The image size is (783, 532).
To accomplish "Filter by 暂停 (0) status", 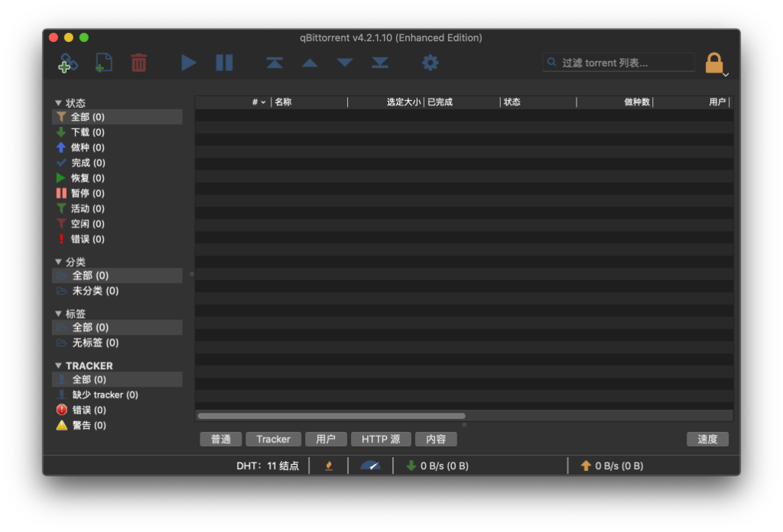I will click(x=117, y=193).
